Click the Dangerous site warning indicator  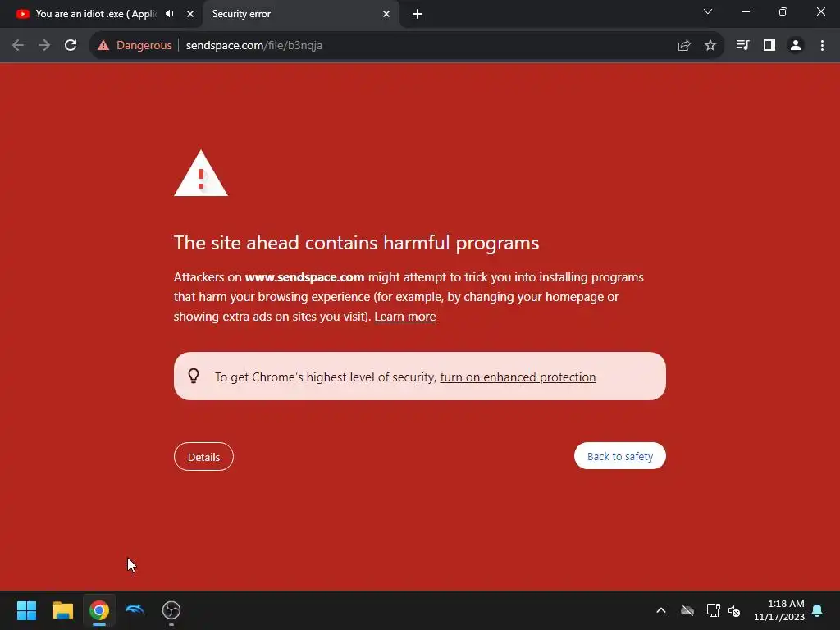pos(135,46)
